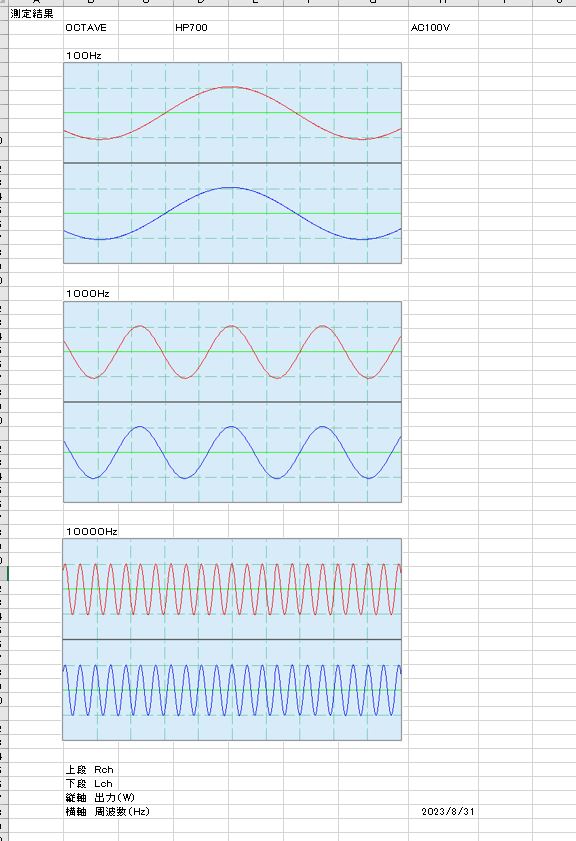The height and width of the screenshot is (841, 576).
Task: Select the 下段 Lch cell
Action: pos(91,784)
